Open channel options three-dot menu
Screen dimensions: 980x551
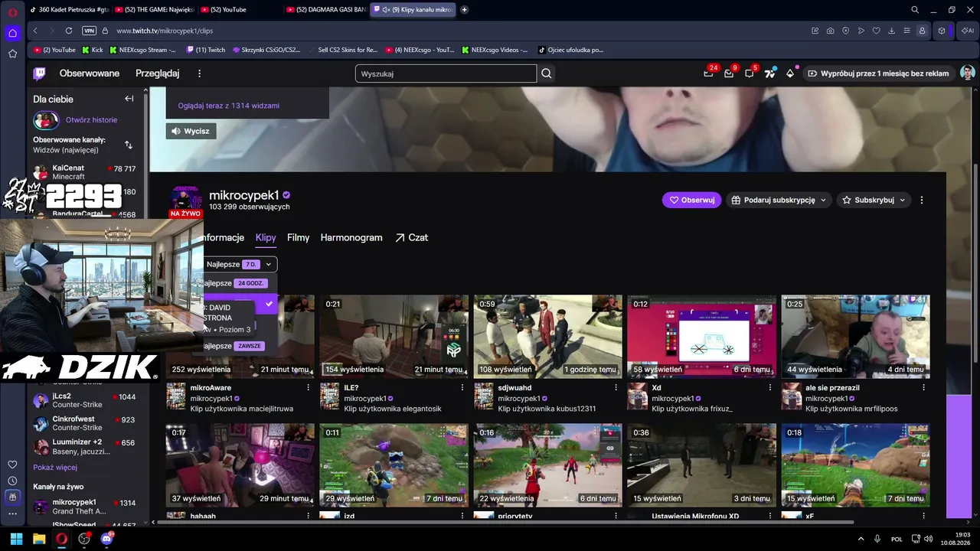coord(921,200)
